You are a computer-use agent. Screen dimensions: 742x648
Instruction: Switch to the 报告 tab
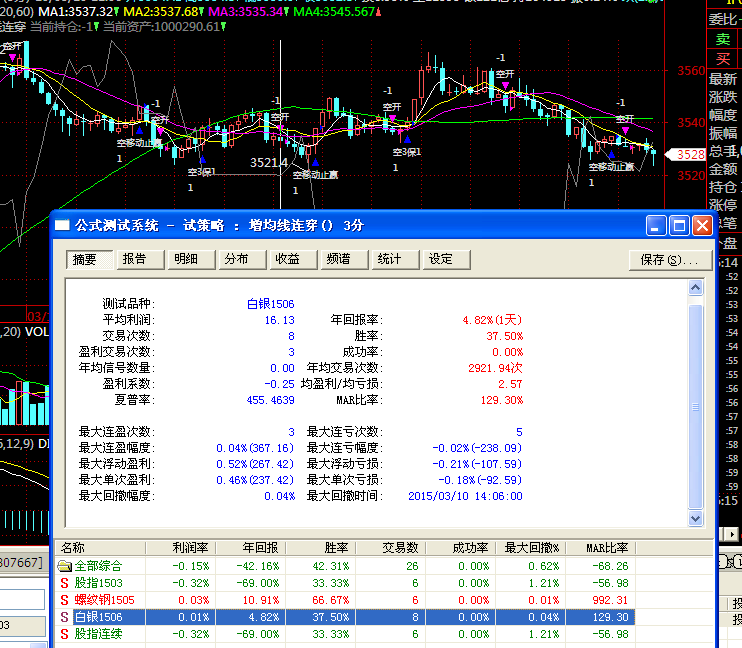[x=140, y=259]
